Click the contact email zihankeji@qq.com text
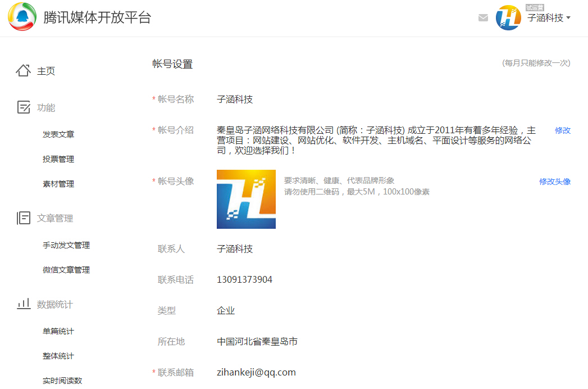The image size is (588, 389). (256, 372)
